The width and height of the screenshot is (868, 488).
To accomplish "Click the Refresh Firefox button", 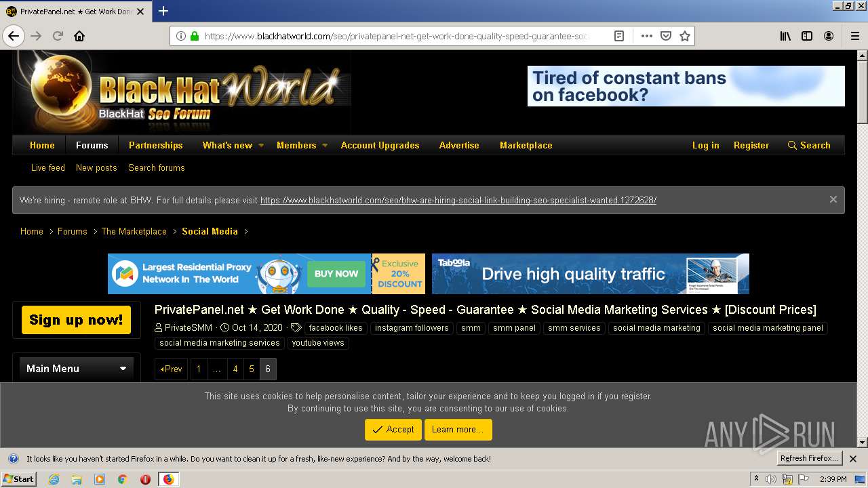I will click(809, 458).
